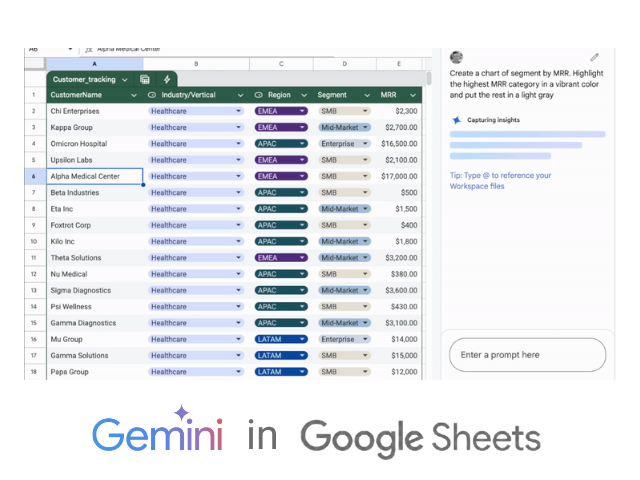The height and width of the screenshot is (480, 640).
Task: Open the Segment dropdown for Omicron Hospital
Action: tap(365, 144)
